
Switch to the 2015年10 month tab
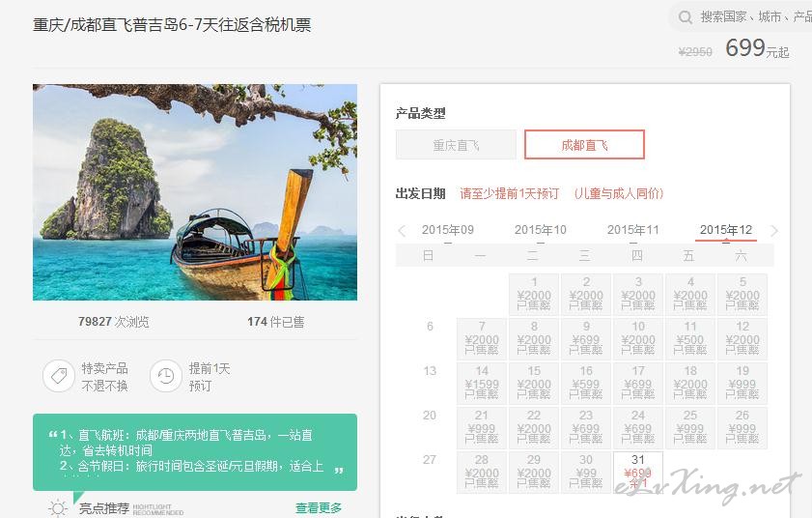pyautogui.click(x=540, y=230)
